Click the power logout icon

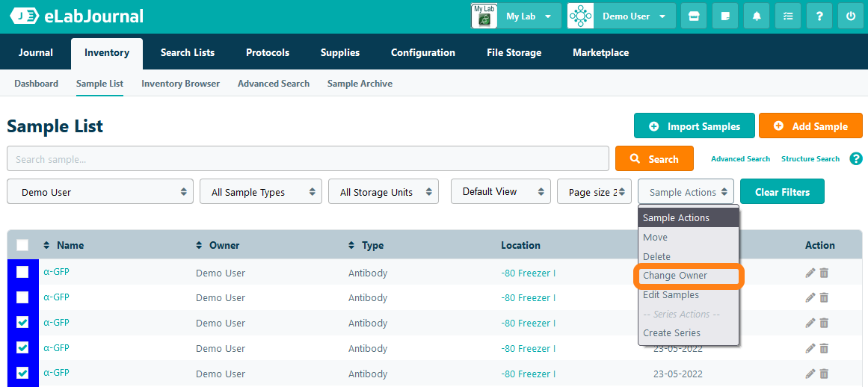[851, 16]
